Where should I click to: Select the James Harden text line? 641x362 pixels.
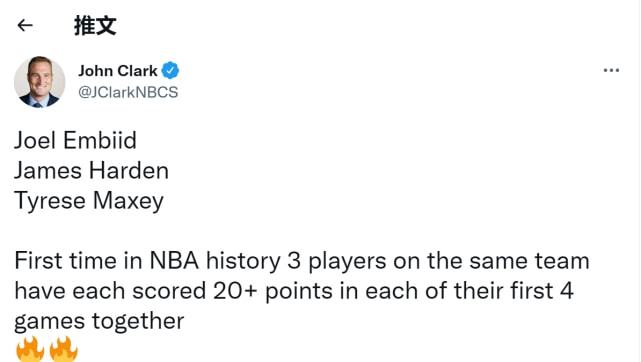click(91, 170)
